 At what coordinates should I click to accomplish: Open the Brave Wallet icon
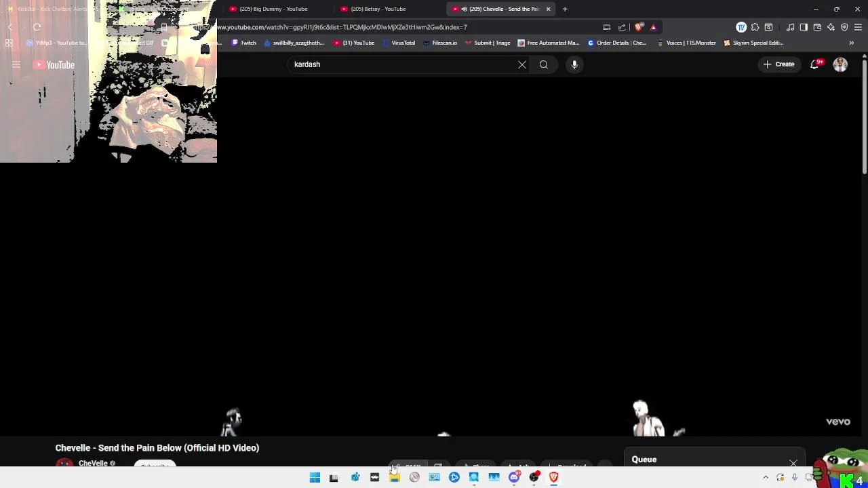coord(817,27)
